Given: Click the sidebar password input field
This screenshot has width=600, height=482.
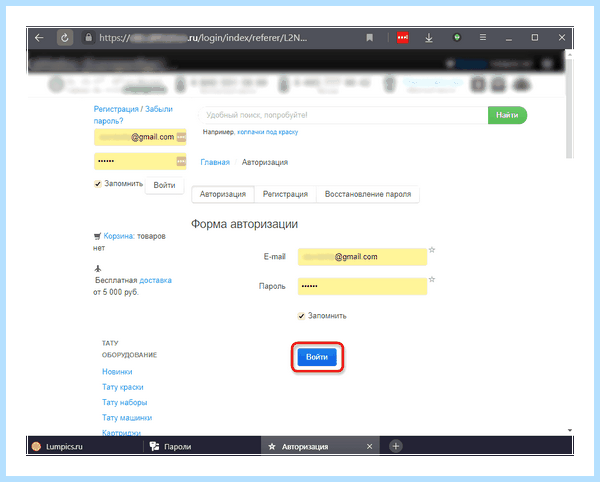Looking at the screenshot, I should [140, 161].
